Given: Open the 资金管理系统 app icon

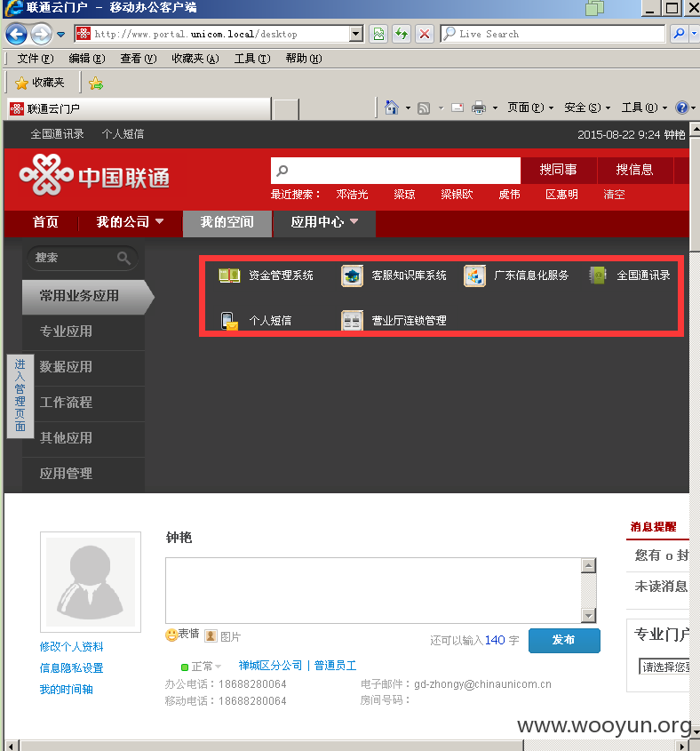Looking at the screenshot, I should point(229,276).
